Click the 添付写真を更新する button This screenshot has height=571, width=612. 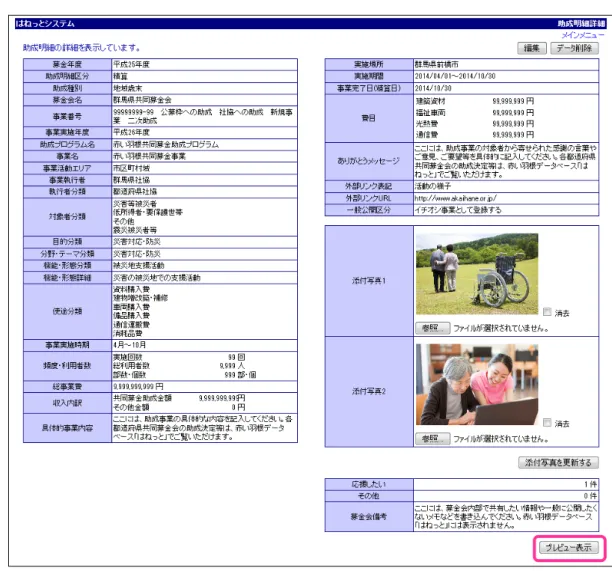coord(558,462)
